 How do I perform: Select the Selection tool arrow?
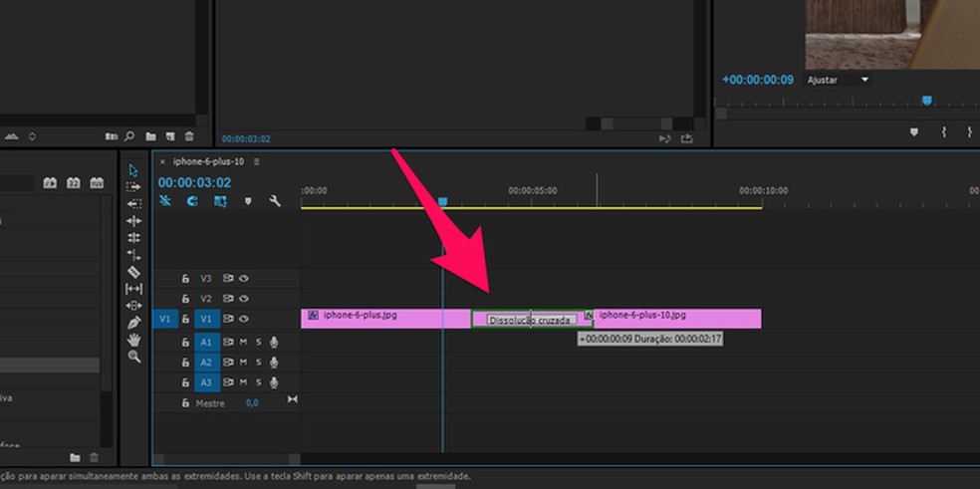133,170
